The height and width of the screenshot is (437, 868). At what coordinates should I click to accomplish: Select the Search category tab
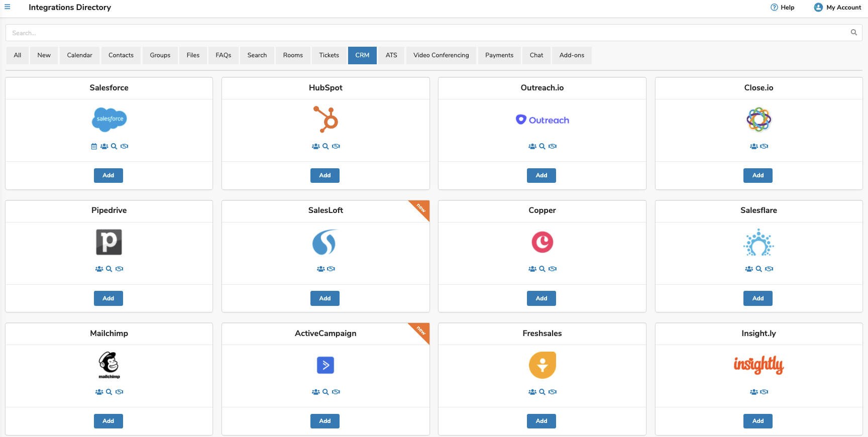tap(257, 55)
